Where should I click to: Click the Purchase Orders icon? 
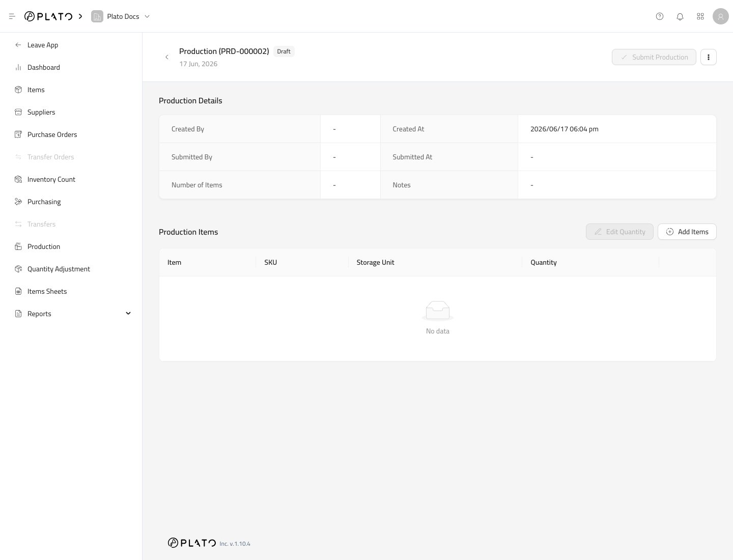(x=18, y=134)
